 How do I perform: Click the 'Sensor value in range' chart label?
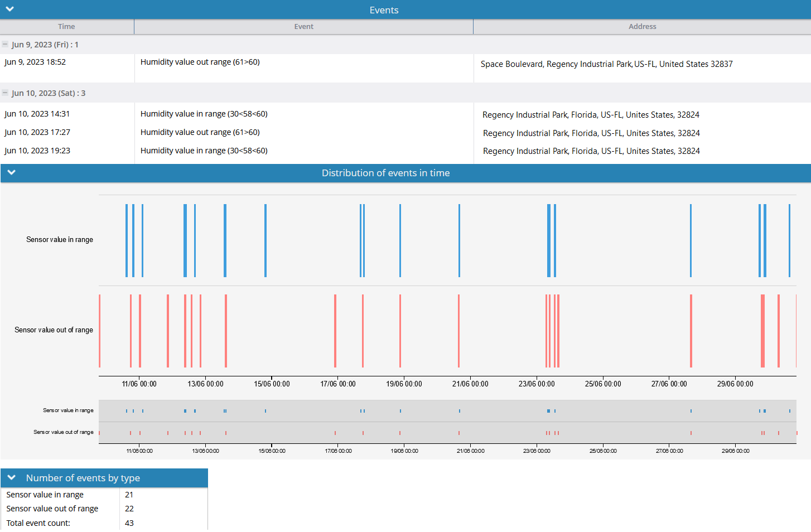click(x=60, y=239)
